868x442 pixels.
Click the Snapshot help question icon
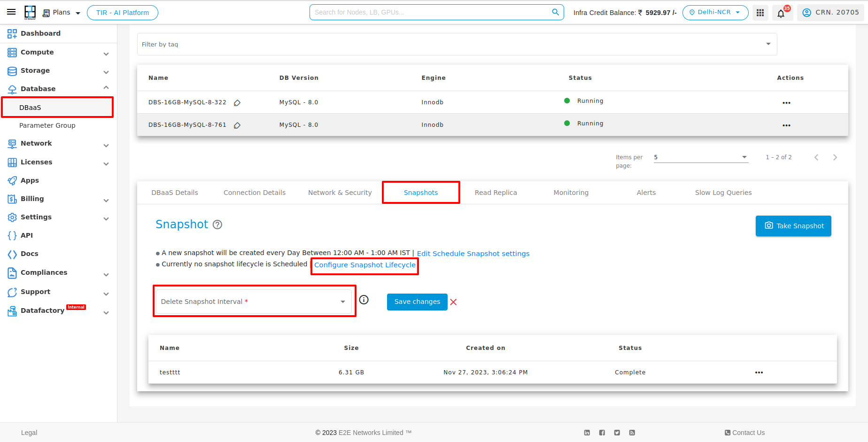click(x=217, y=225)
